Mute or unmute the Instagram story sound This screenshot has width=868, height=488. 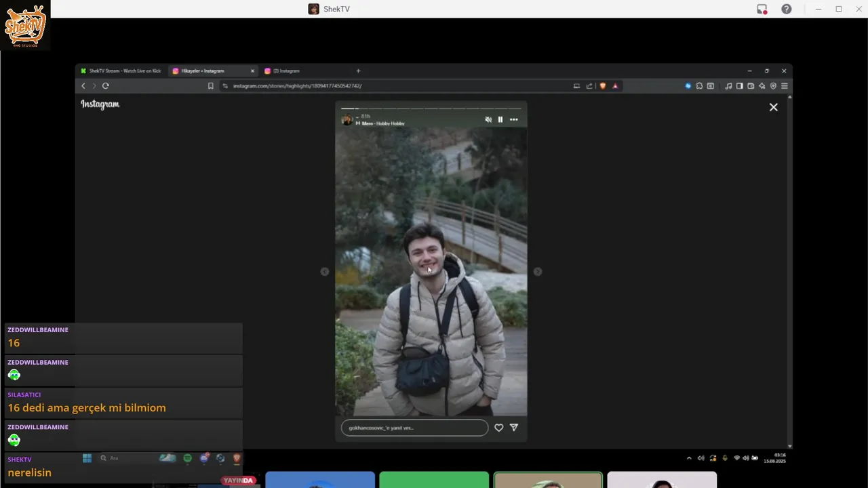(x=488, y=119)
